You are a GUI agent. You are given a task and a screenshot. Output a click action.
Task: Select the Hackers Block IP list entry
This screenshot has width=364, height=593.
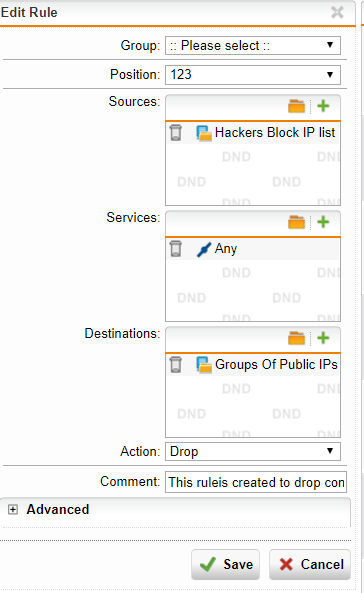[275, 133]
